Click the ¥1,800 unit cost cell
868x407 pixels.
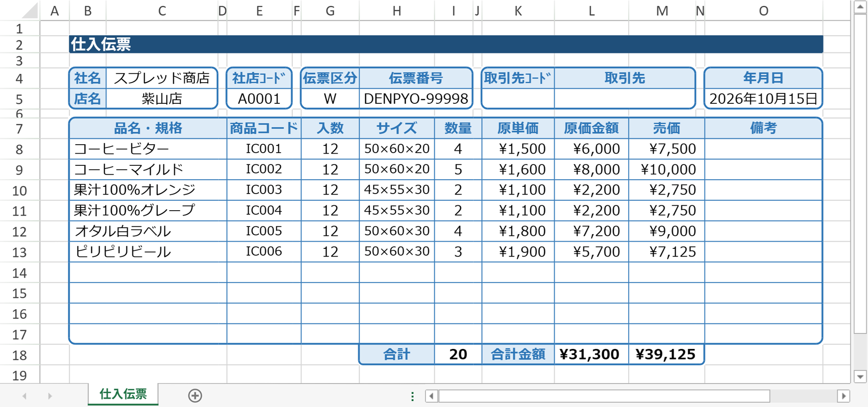518,231
